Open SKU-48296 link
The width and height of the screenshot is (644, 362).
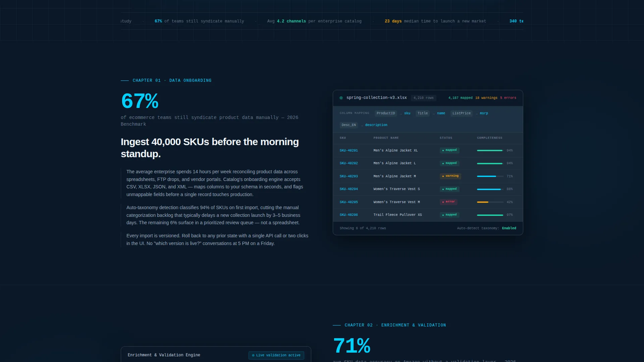tap(348, 215)
